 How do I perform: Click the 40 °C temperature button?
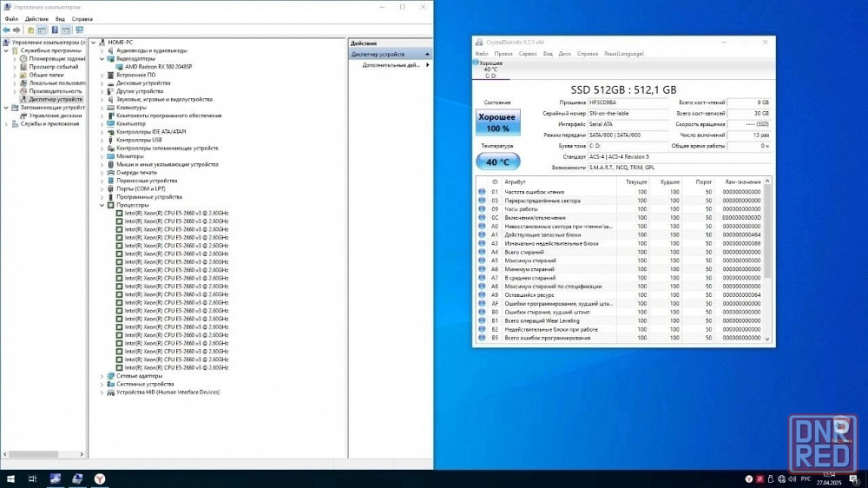[497, 162]
